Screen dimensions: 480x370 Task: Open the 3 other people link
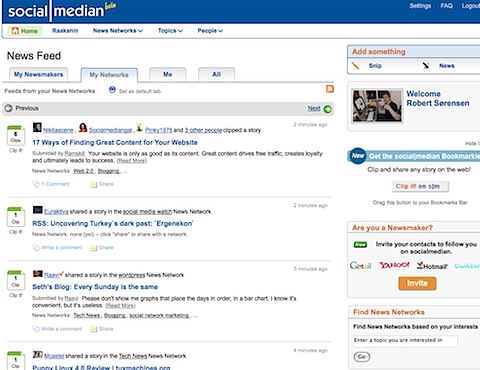[203, 130]
